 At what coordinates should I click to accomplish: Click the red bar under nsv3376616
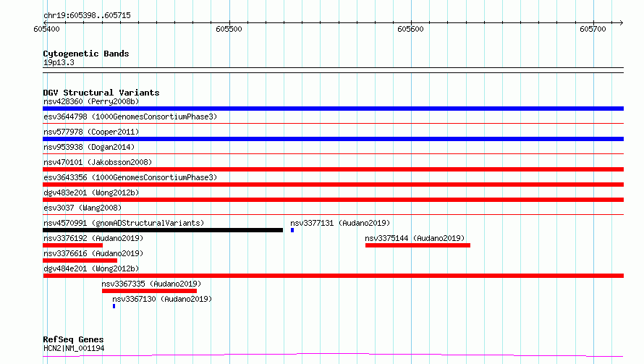(80, 261)
